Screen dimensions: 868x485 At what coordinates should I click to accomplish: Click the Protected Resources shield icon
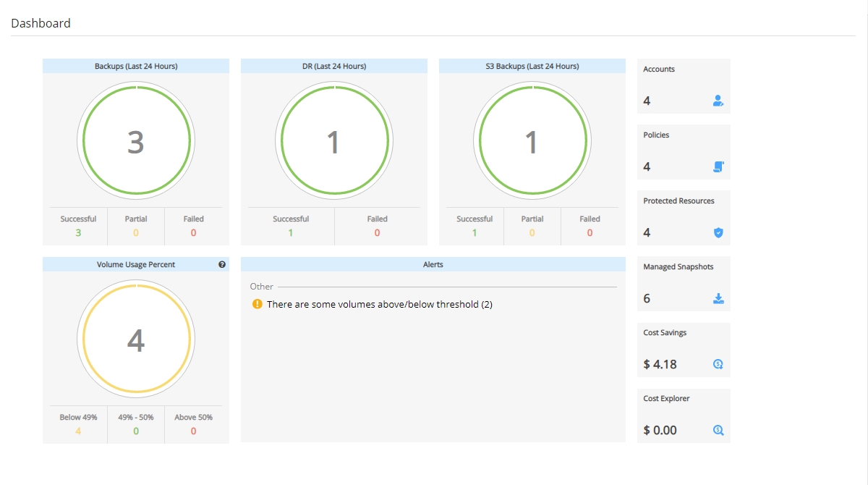(x=718, y=233)
